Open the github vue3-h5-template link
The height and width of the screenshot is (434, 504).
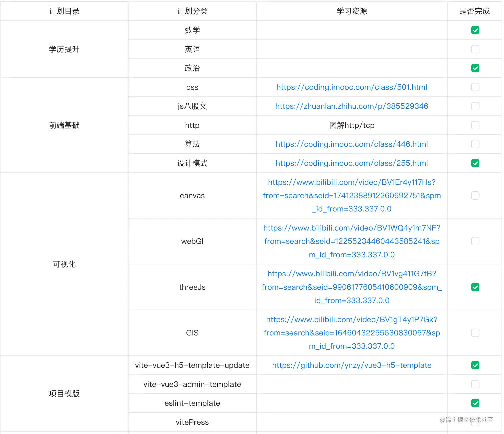352,365
